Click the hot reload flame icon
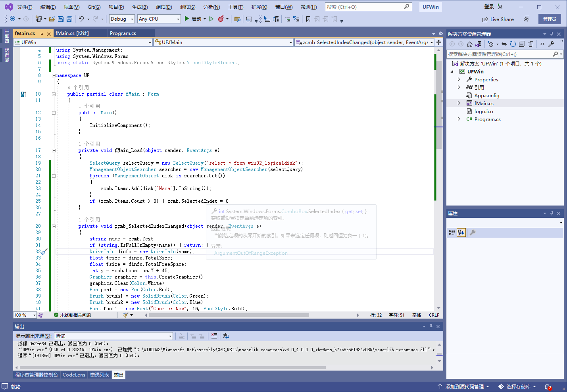The height and width of the screenshot is (392, 567). click(x=221, y=19)
